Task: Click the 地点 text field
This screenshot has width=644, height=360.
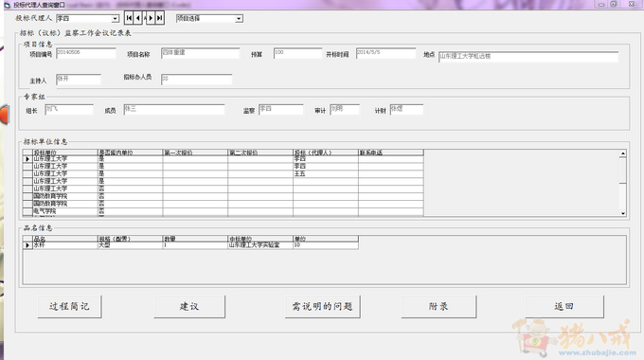Action: (528, 57)
